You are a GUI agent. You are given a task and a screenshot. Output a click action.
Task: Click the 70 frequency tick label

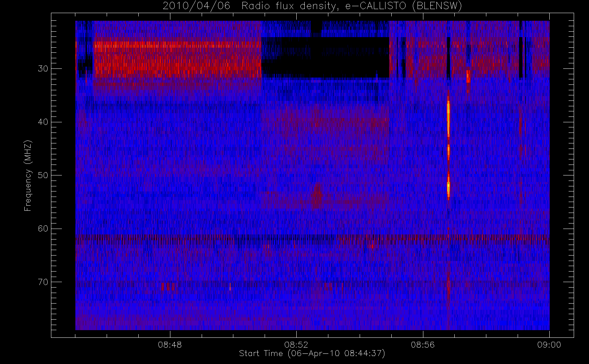pos(43,282)
